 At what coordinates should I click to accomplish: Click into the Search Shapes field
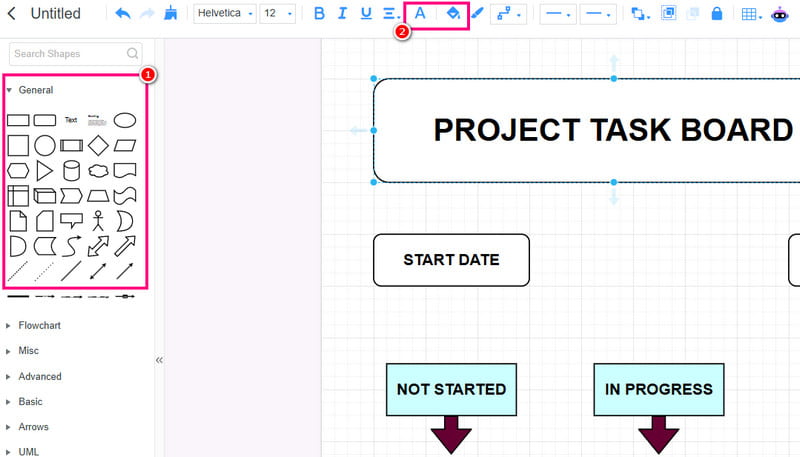(x=76, y=54)
